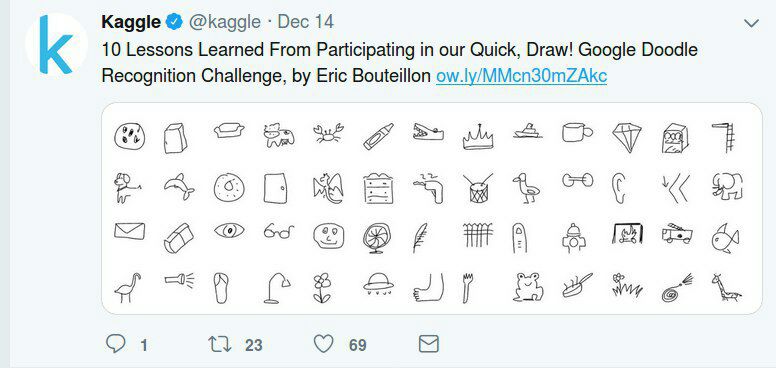Open the @kaggle handle

(225, 22)
